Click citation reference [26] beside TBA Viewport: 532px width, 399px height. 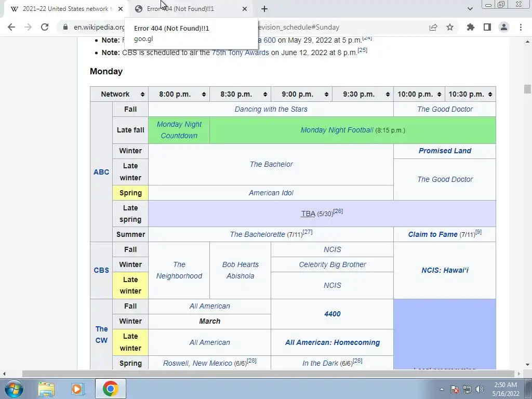click(338, 211)
